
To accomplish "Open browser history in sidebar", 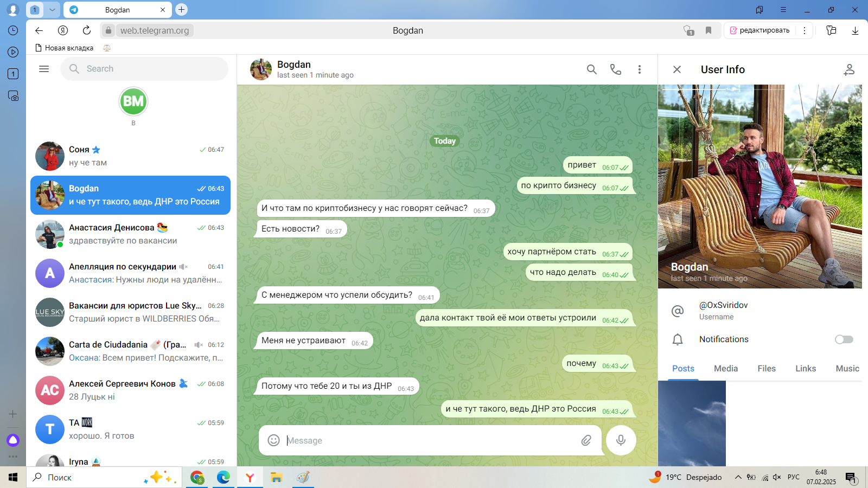I will (13, 30).
